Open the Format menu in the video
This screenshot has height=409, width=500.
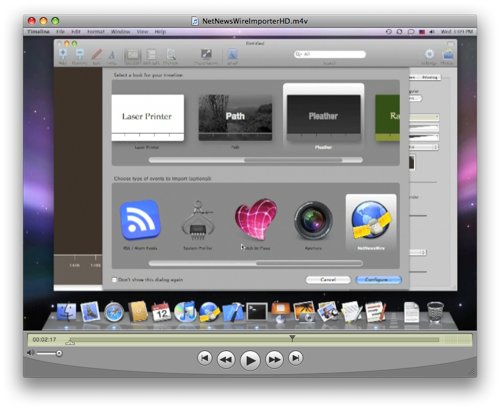click(x=96, y=32)
